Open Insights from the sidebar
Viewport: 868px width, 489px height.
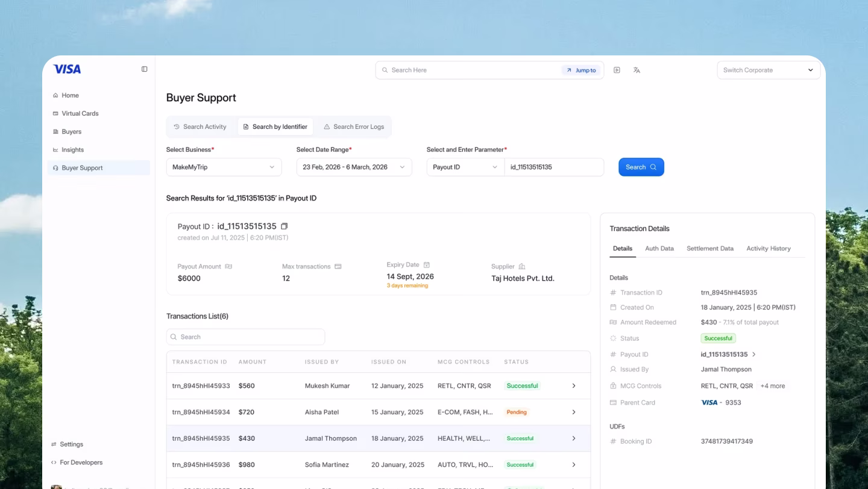click(x=72, y=149)
